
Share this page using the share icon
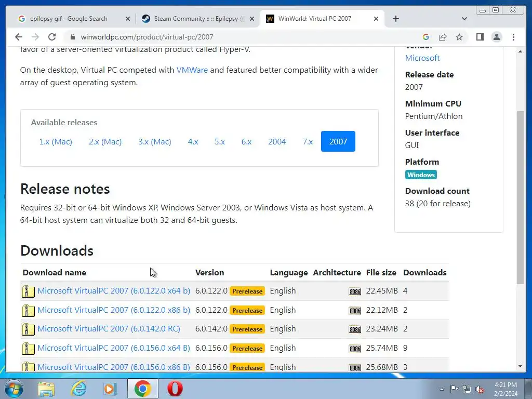click(x=443, y=37)
